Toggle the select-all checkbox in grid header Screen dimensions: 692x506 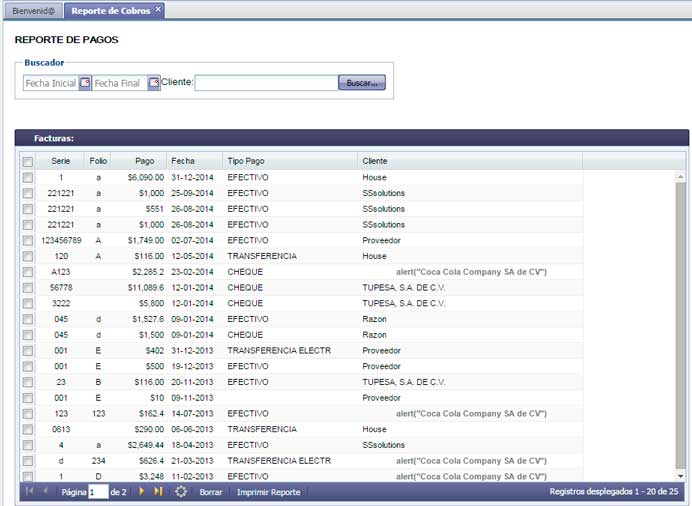pyautogui.click(x=28, y=161)
